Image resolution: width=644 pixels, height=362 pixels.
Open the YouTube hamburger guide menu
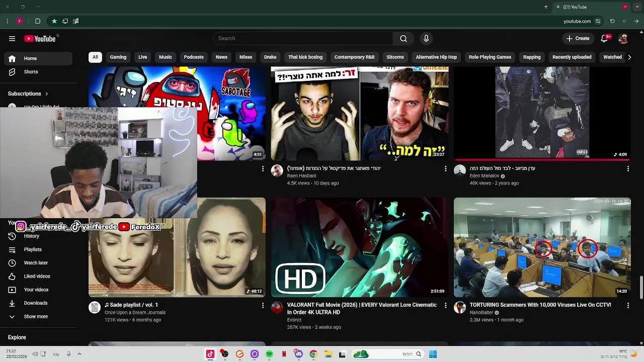click(x=12, y=39)
